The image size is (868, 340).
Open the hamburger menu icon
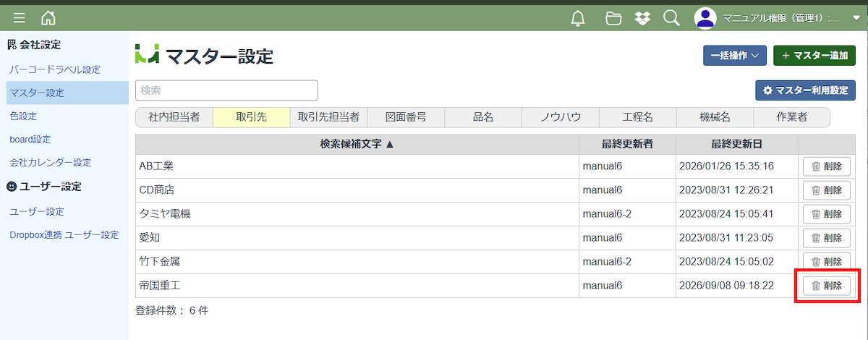point(20,18)
